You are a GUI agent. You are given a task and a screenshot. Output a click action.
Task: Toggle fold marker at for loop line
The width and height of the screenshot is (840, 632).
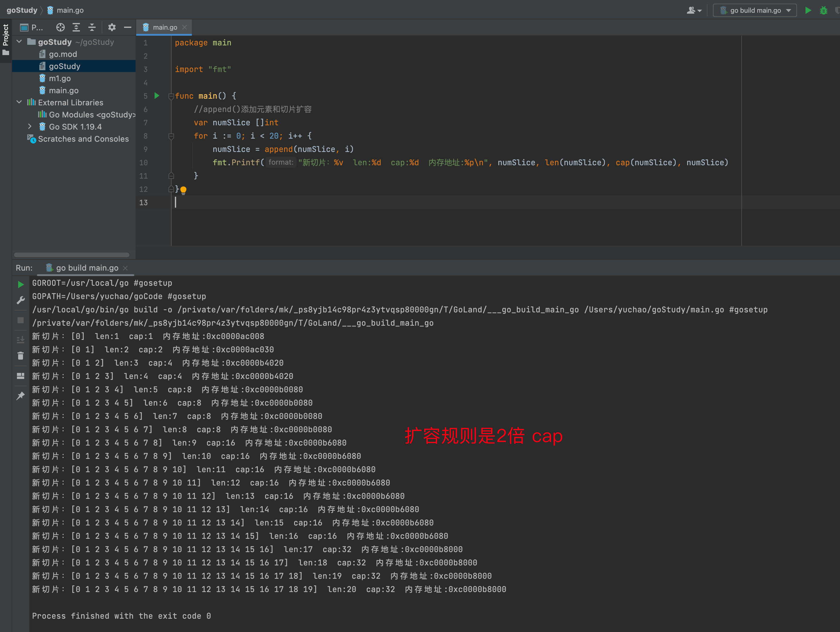coord(171,136)
